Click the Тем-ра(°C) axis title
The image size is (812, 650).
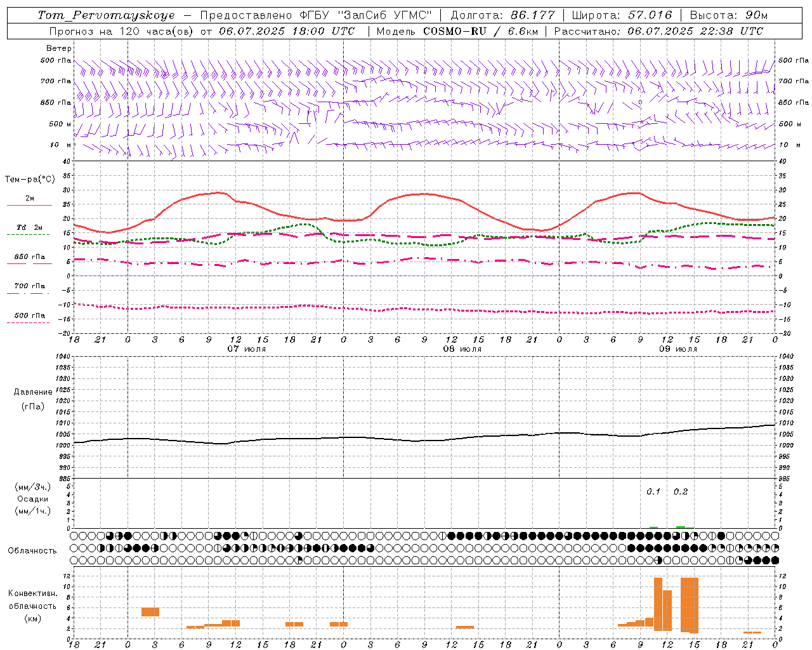tap(30, 180)
